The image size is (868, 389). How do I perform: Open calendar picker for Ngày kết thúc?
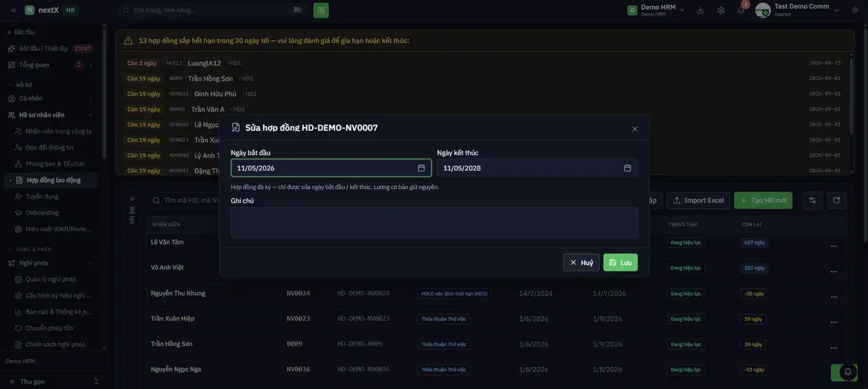627,168
